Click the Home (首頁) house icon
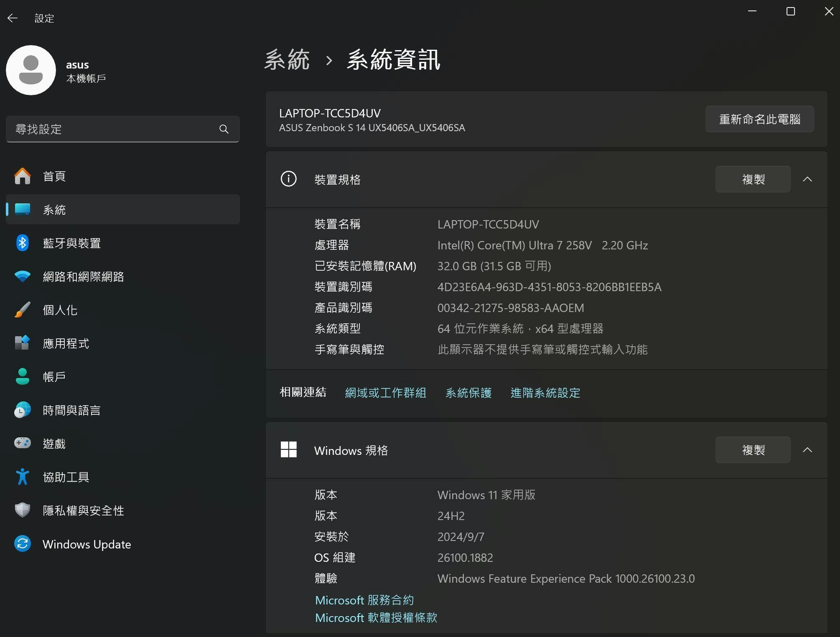This screenshot has width=840, height=637. coord(23,176)
